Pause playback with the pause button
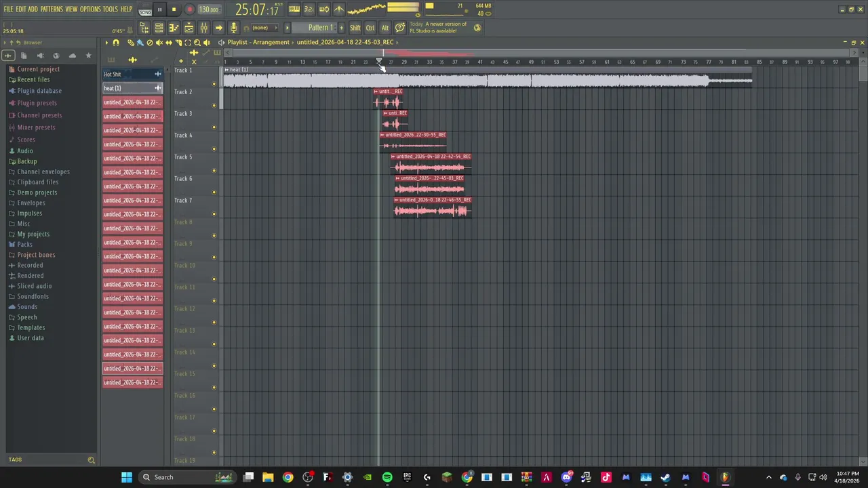Screen dimensions: 868x488 [x=159, y=10]
